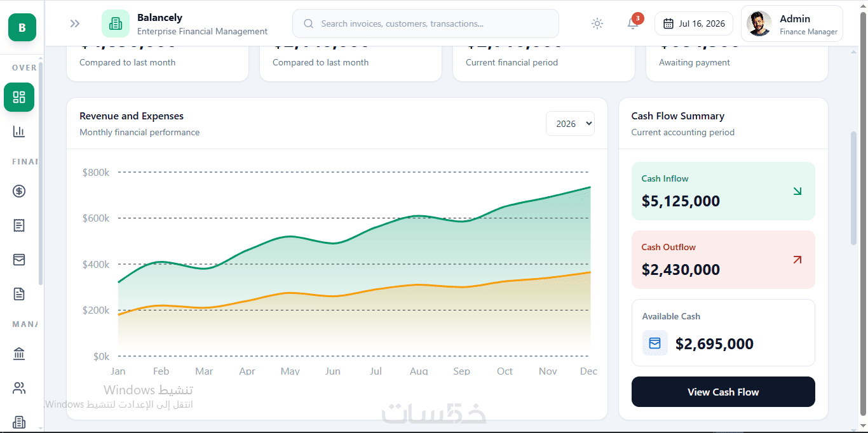Viewport: 868px width, 433px height.
Task: Click the wallet box sidebar icon
Action: pos(19,260)
